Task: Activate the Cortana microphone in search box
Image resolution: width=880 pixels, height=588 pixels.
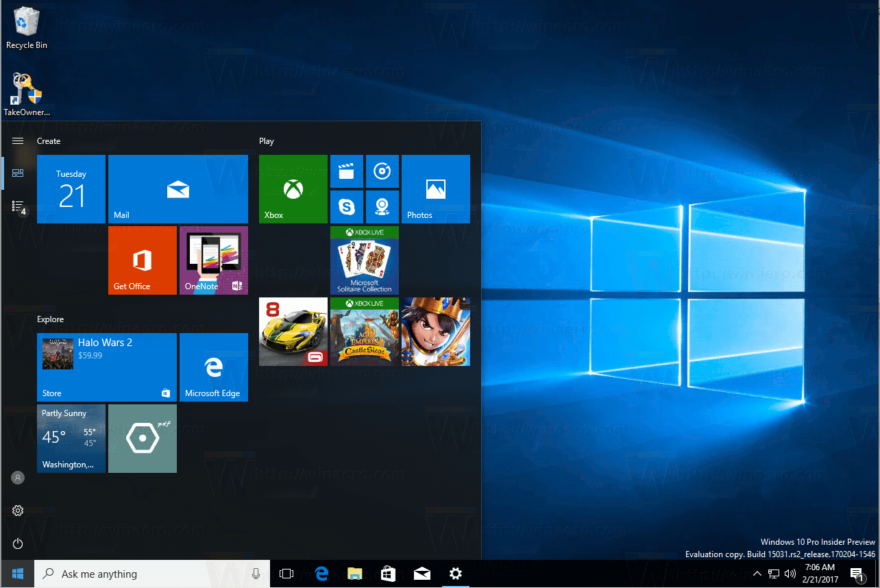Action: coord(256,574)
